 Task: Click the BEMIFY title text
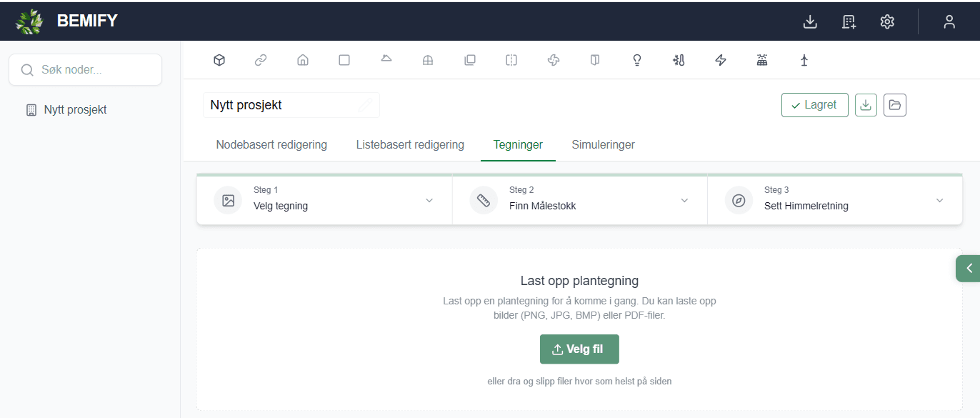pos(87,21)
